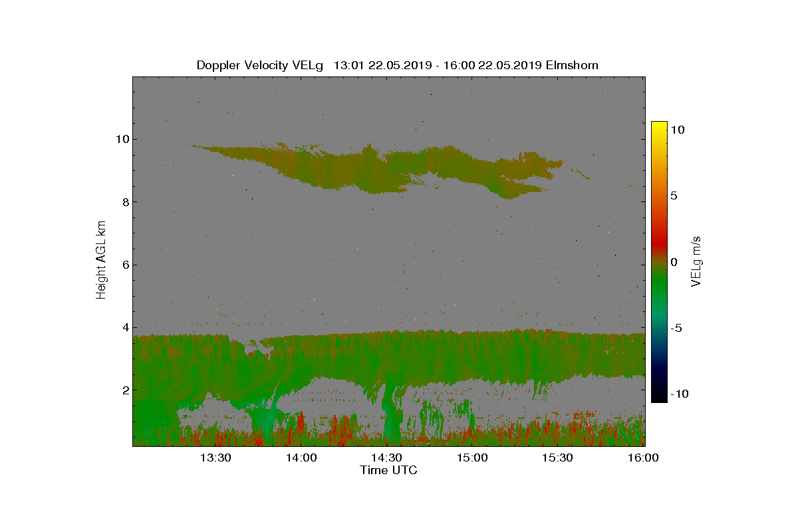The width and height of the screenshot is (798, 532).
Task: Click the plot title "Doppler Velocity VELg"
Action: coord(259,65)
